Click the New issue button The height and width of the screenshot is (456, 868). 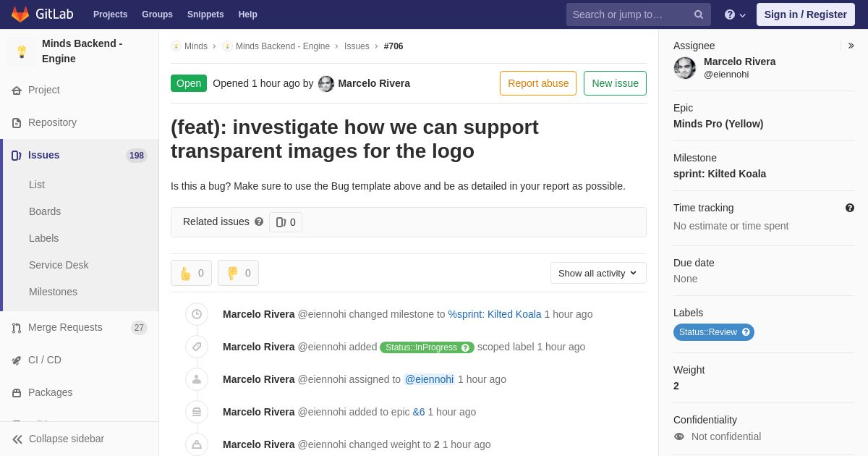pyautogui.click(x=615, y=83)
